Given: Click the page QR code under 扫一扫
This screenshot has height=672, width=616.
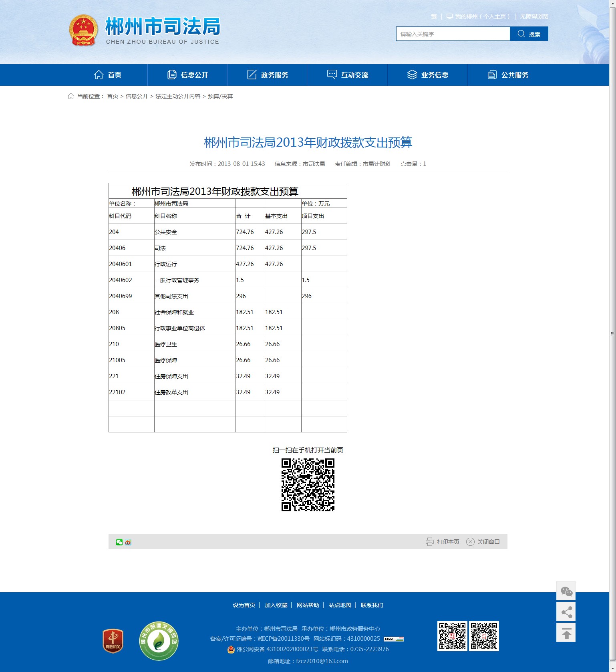Looking at the screenshot, I should (x=308, y=485).
